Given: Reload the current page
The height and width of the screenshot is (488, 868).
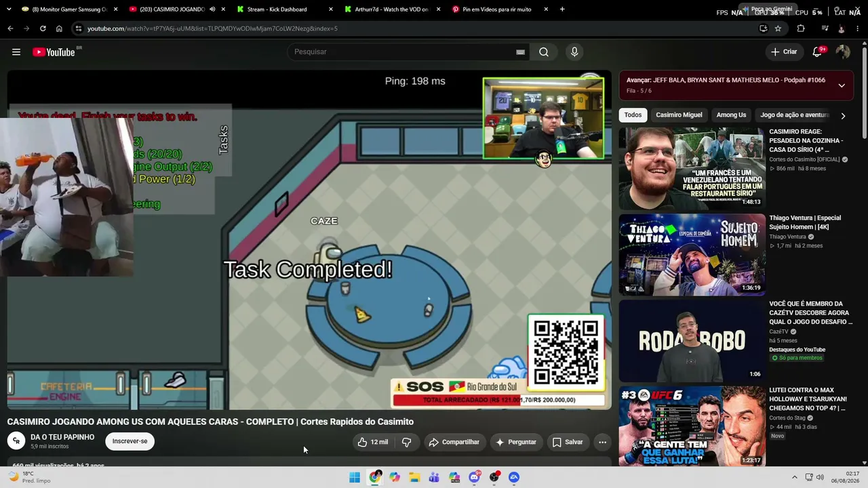Looking at the screenshot, I should 43,28.
